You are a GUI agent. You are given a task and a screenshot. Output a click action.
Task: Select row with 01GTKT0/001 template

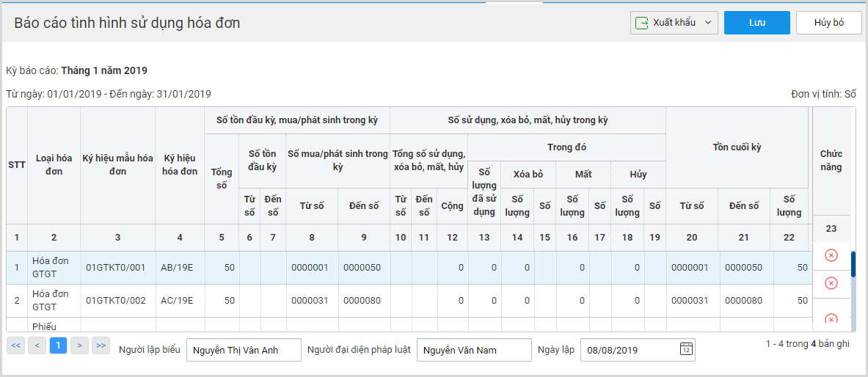click(409, 268)
